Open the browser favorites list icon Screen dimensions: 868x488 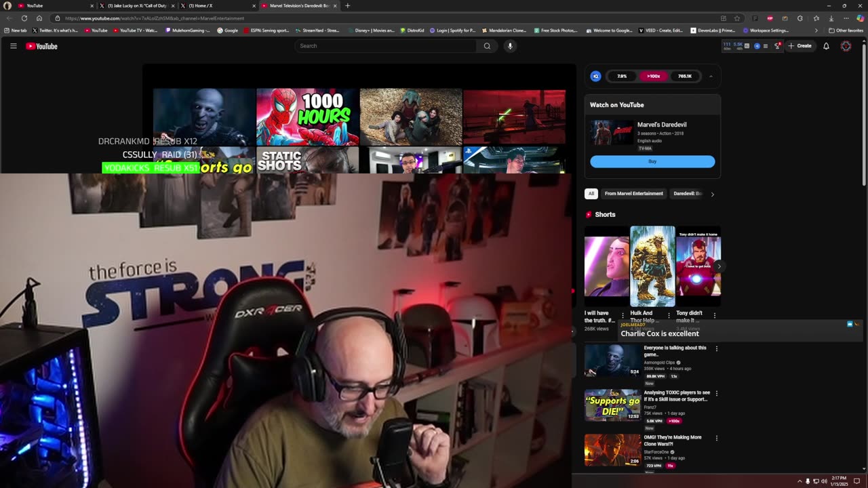click(x=816, y=18)
